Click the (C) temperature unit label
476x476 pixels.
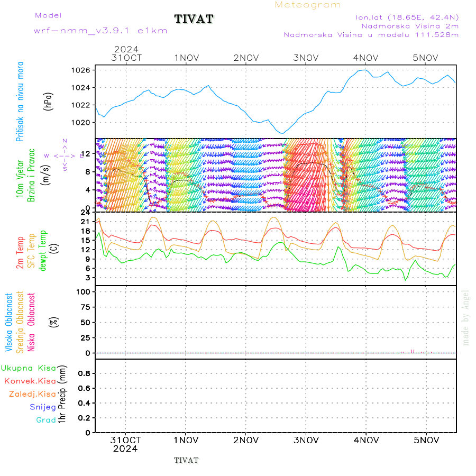tap(54, 249)
